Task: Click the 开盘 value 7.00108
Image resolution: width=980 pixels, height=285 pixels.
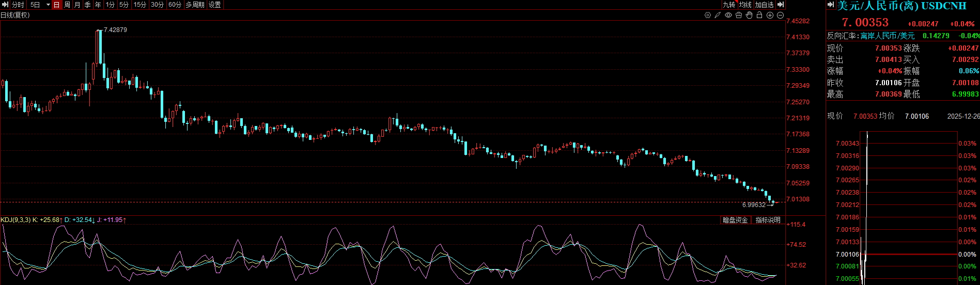Action: pyautogui.click(x=965, y=83)
